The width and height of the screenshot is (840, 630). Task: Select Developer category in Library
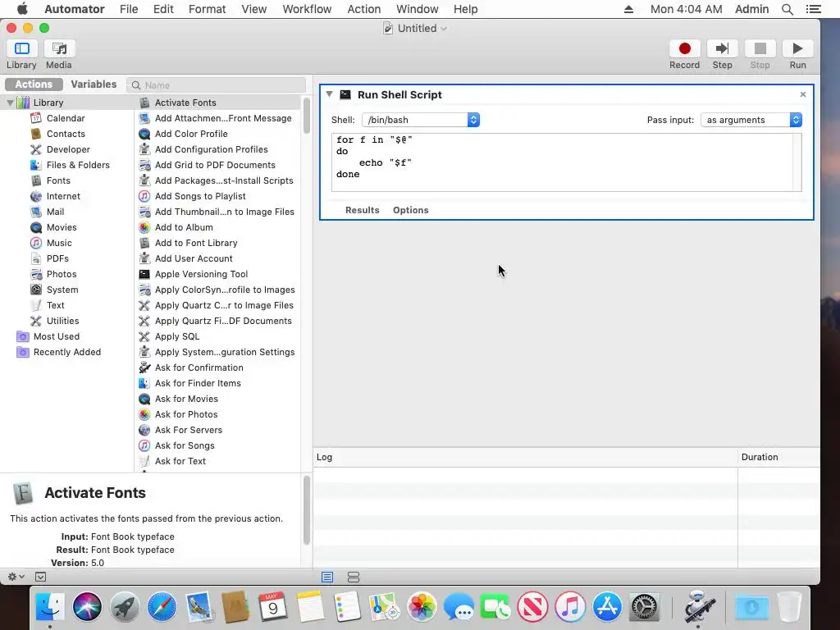(x=68, y=149)
